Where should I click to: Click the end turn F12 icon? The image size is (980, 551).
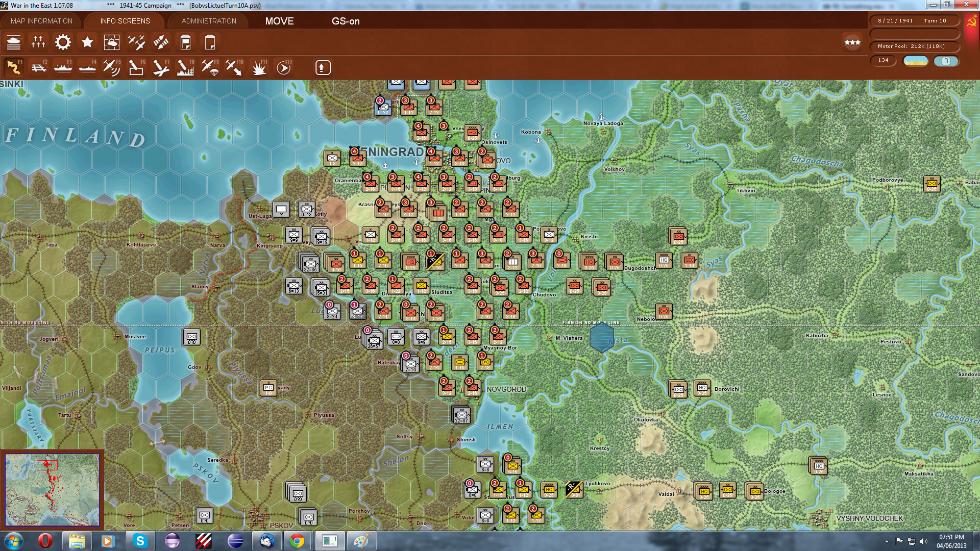click(284, 67)
